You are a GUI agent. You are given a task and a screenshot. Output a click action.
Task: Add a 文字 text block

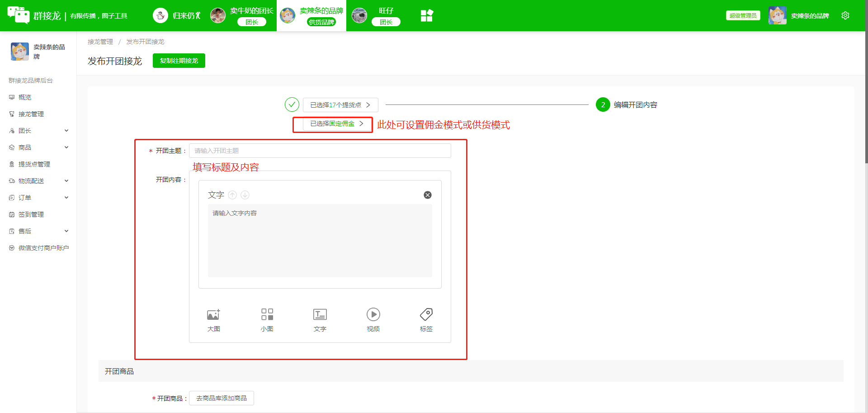[320, 320]
